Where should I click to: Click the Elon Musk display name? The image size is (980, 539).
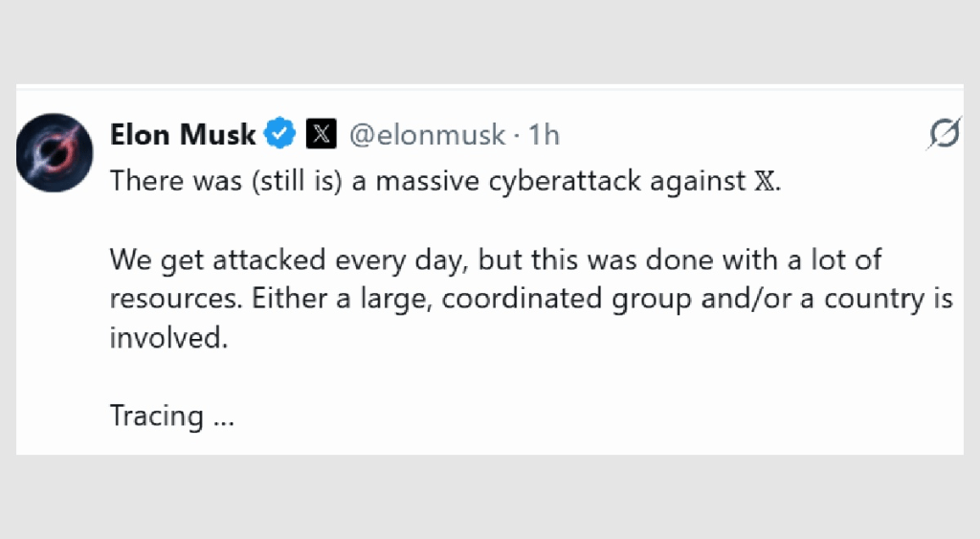click(x=183, y=135)
